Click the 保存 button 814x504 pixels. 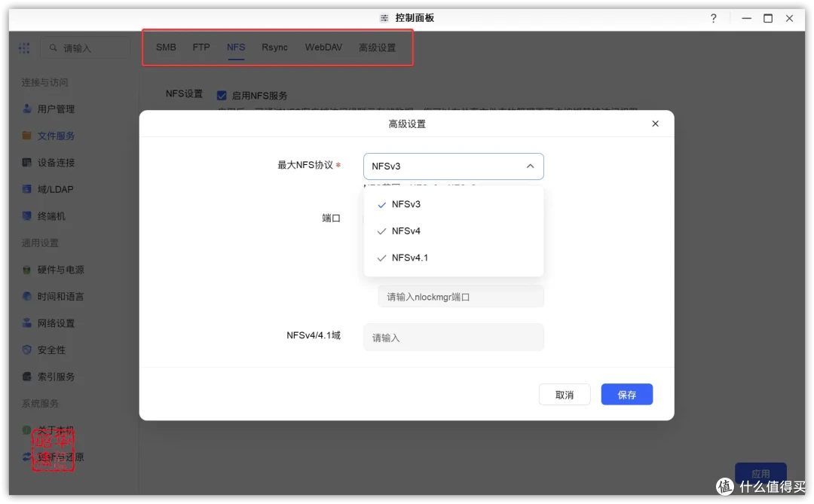[x=626, y=395]
